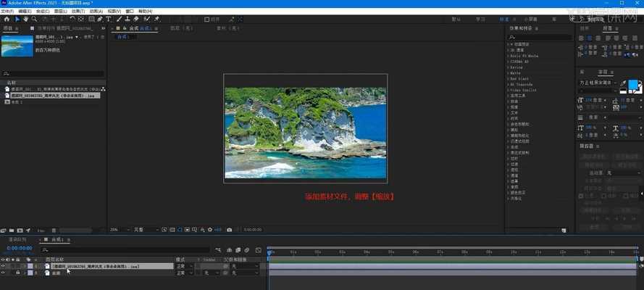Select the second layer name in the timeline
Image resolution: width=644 pixels, height=290 pixels.
coord(56,273)
